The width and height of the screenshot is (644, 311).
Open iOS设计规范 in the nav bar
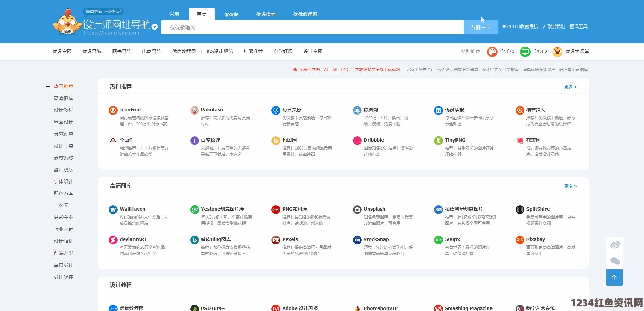(x=219, y=51)
